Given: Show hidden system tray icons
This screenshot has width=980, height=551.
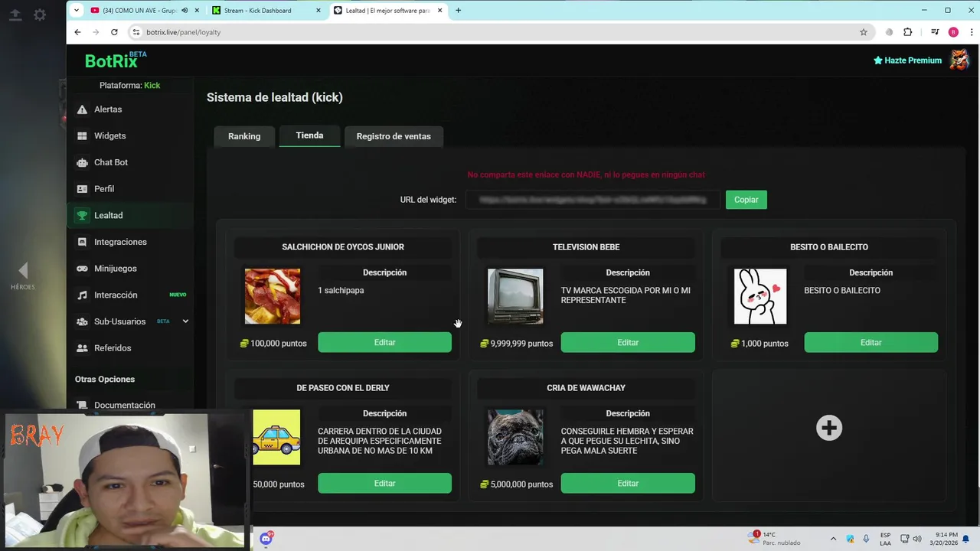Looking at the screenshot, I should pyautogui.click(x=833, y=539).
